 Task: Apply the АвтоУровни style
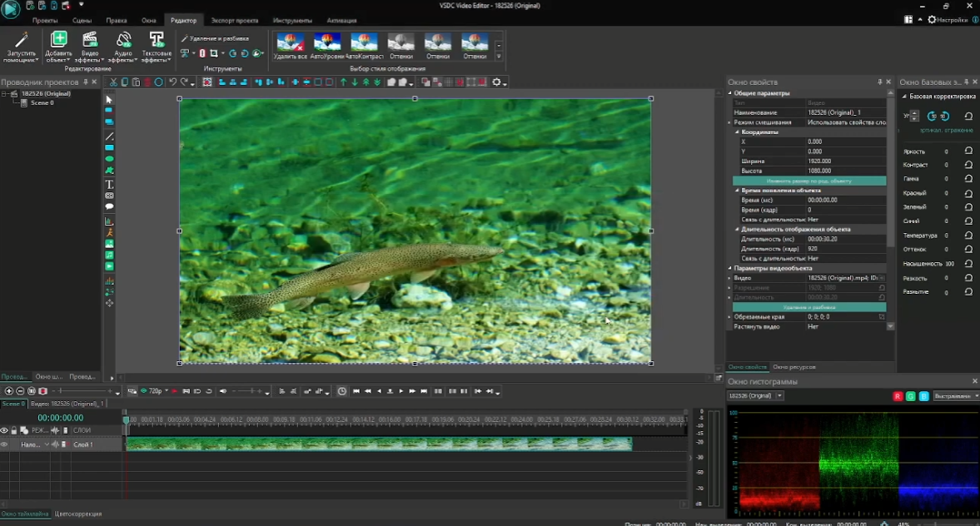click(327, 47)
